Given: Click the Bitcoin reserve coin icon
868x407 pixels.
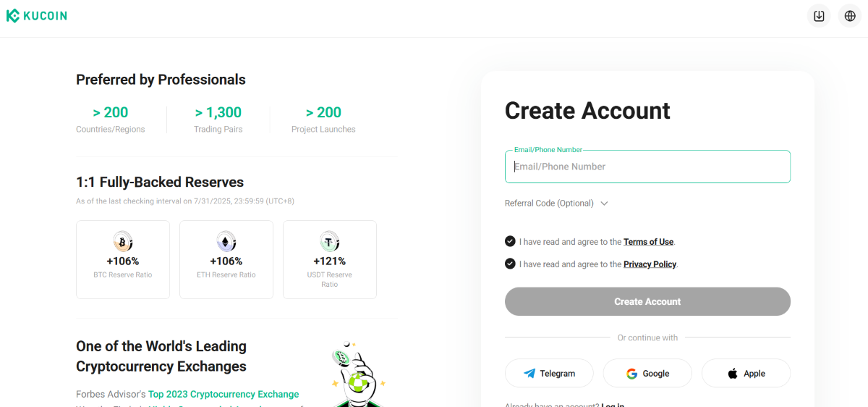Looking at the screenshot, I should [x=123, y=241].
